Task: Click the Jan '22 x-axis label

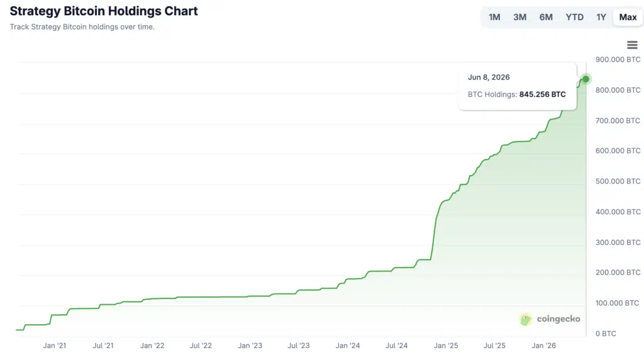Action: coord(152,345)
